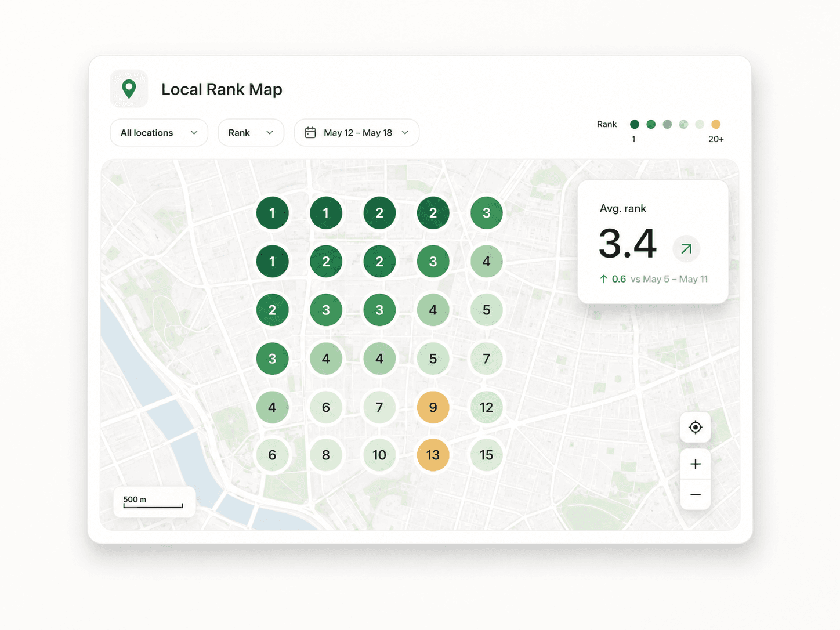Click the 3.4 average rank value
840x630 pixels.
(x=628, y=244)
